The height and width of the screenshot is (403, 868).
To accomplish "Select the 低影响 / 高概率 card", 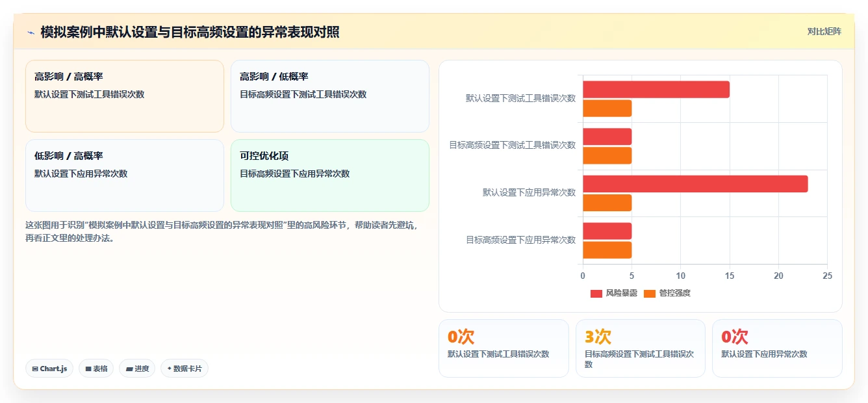I will (125, 175).
